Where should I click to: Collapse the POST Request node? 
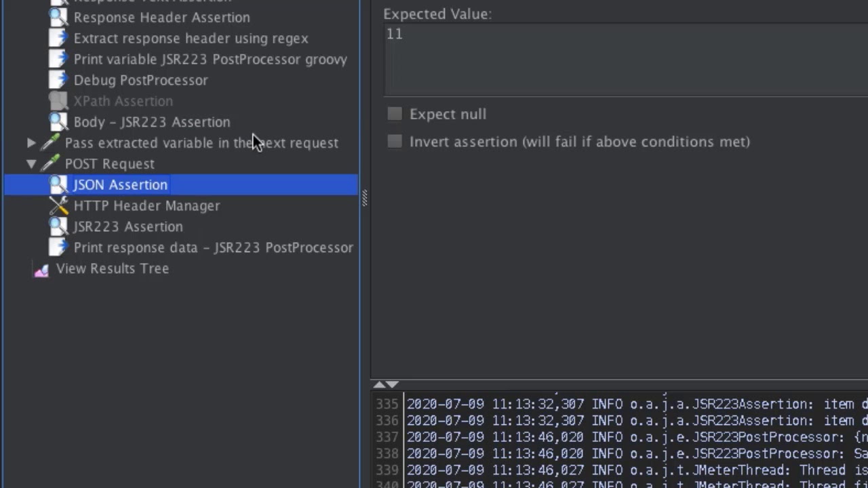31,164
